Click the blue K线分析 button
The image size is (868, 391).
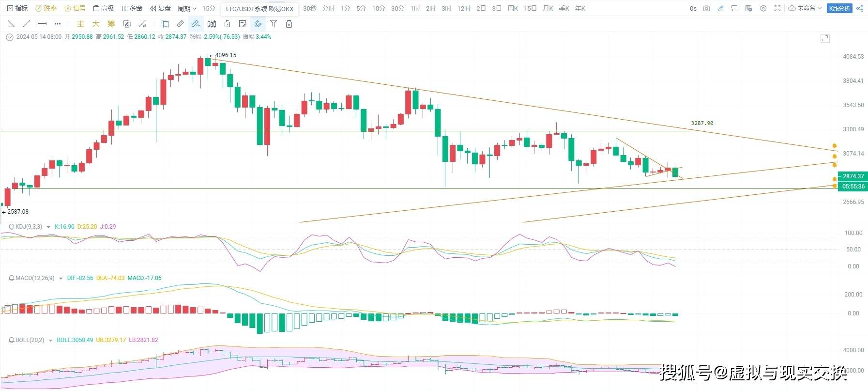pyautogui.click(x=840, y=8)
